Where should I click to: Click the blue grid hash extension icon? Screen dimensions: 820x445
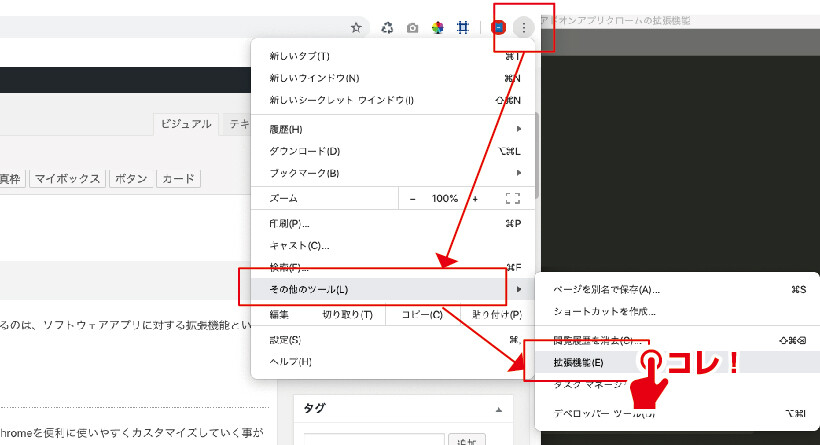[x=464, y=28]
